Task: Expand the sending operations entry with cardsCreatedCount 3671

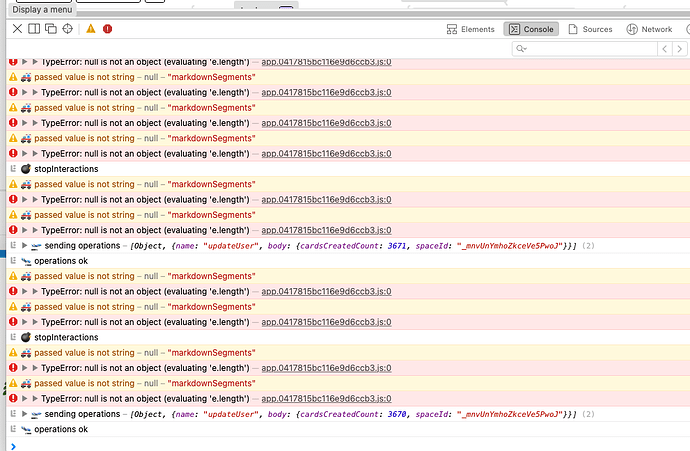Action: click(25, 245)
